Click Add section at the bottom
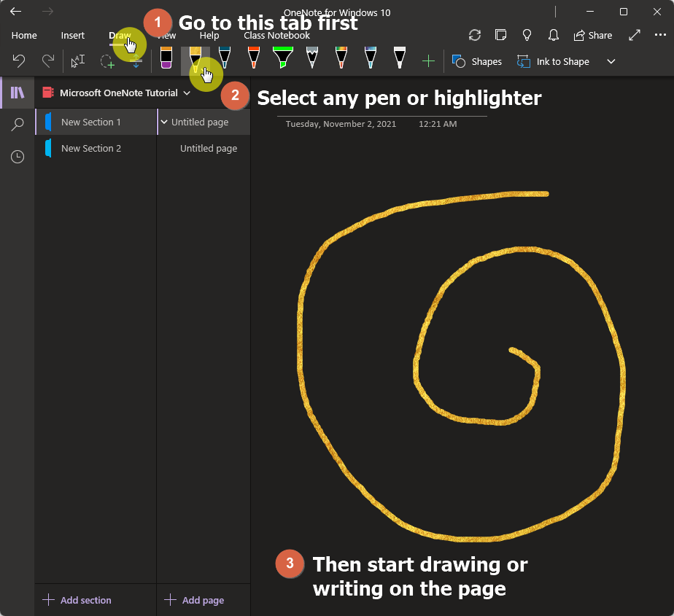 pyautogui.click(x=77, y=600)
